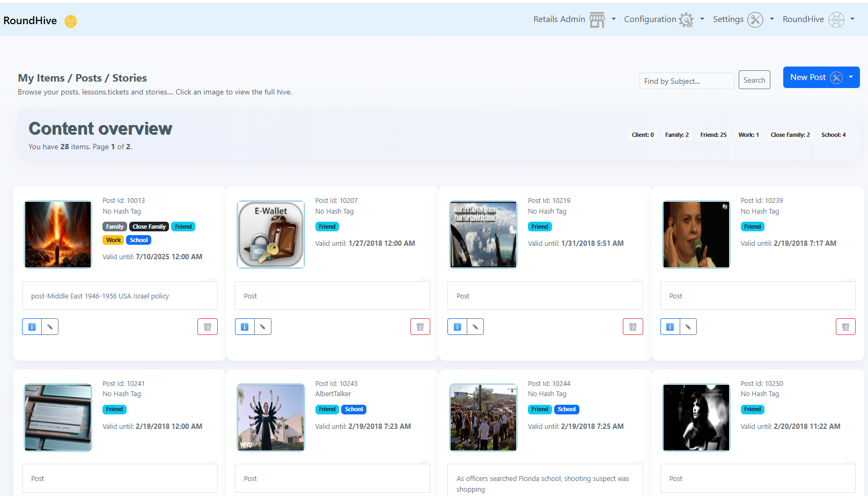Expand the RoundHive user dropdown arrow
This screenshot has height=496, width=868.
[852, 19]
